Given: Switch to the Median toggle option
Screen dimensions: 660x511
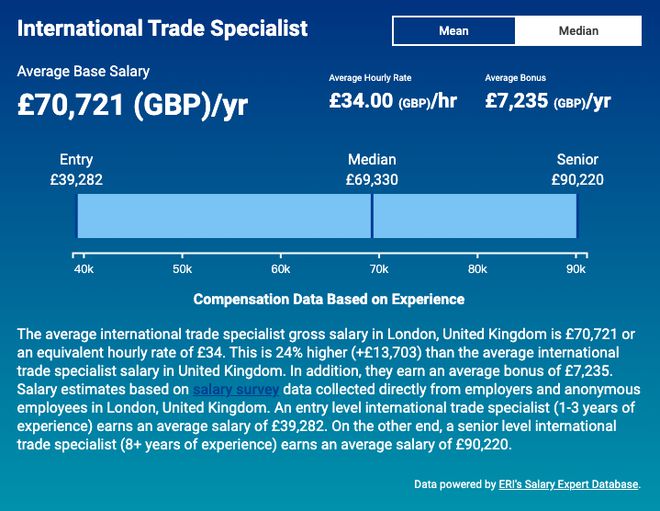Looking at the screenshot, I should 578,31.
